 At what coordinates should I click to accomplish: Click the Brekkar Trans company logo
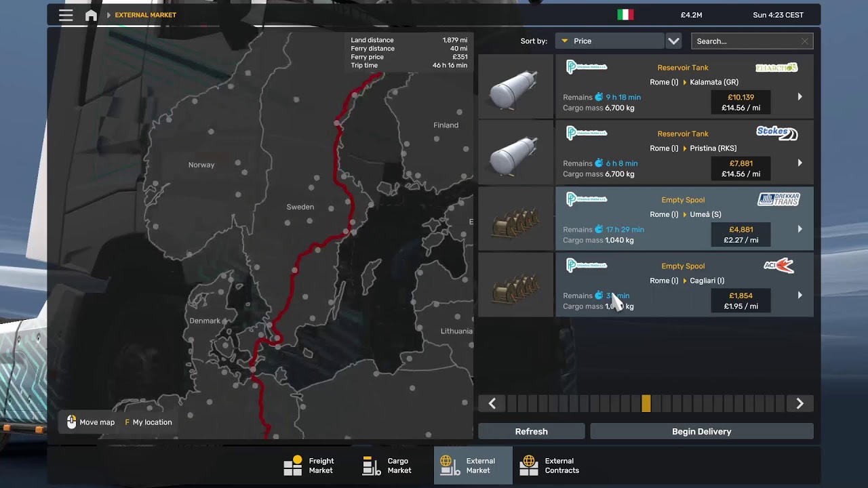click(x=778, y=199)
